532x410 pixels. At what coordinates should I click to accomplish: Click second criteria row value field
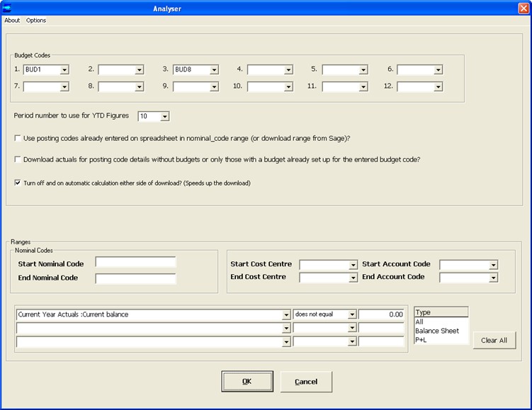[381, 328]
